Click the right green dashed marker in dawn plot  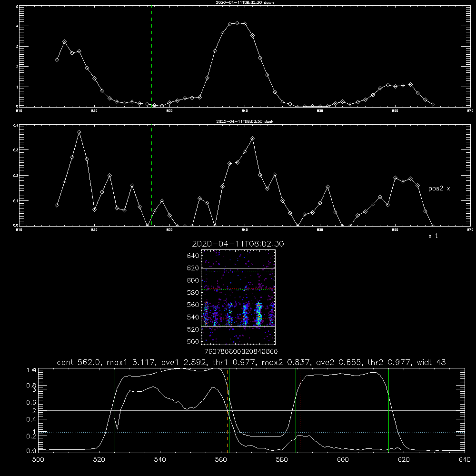coord(263,56)
